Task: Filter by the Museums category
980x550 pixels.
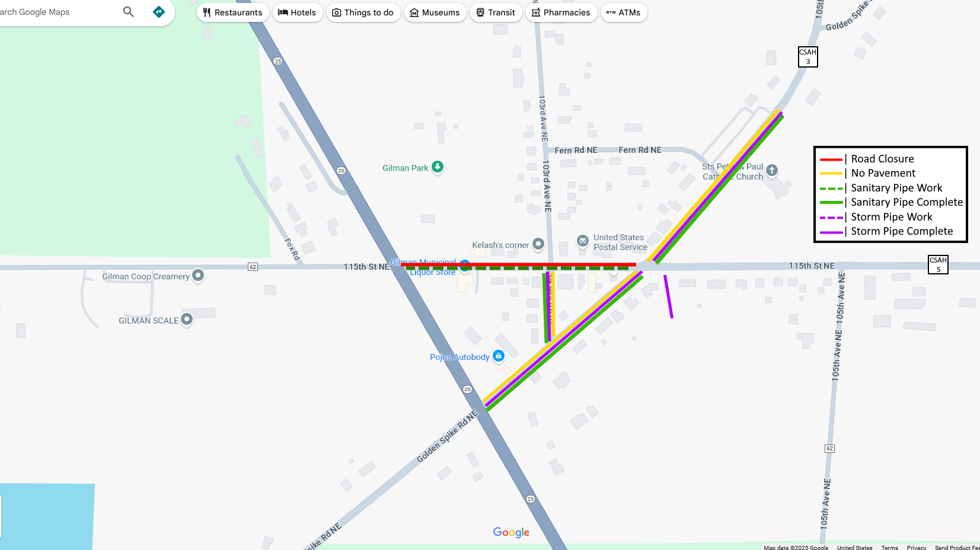Action: coord(435,12)
